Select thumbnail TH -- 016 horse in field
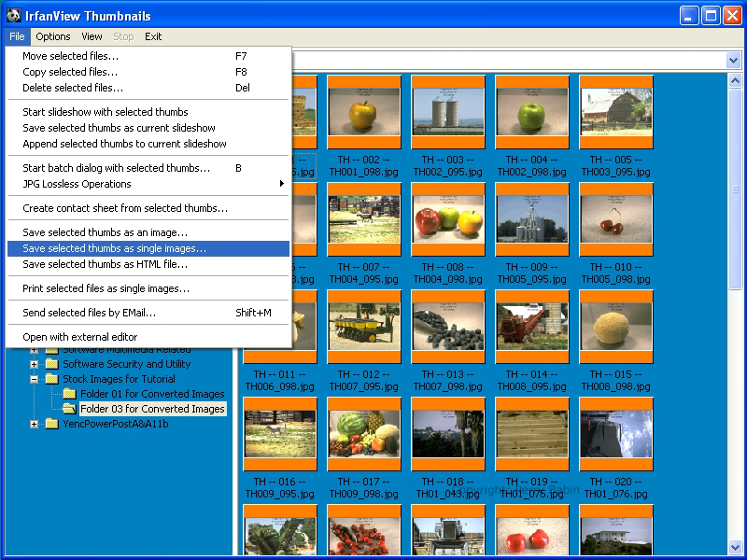747x560 pixels. [280, 434]
